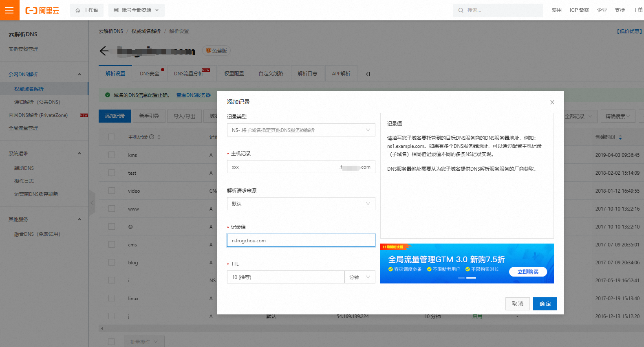Click the 新手引导 button
644x347 pixels.
pos(149,116)
